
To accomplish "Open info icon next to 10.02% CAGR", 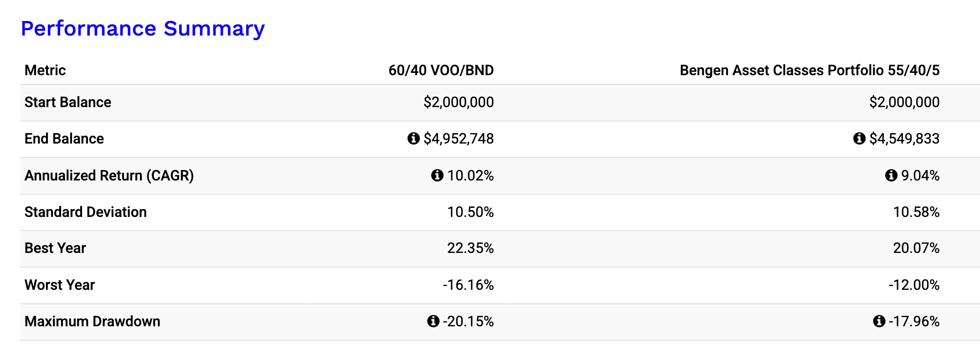I will (x=437, y=175).
